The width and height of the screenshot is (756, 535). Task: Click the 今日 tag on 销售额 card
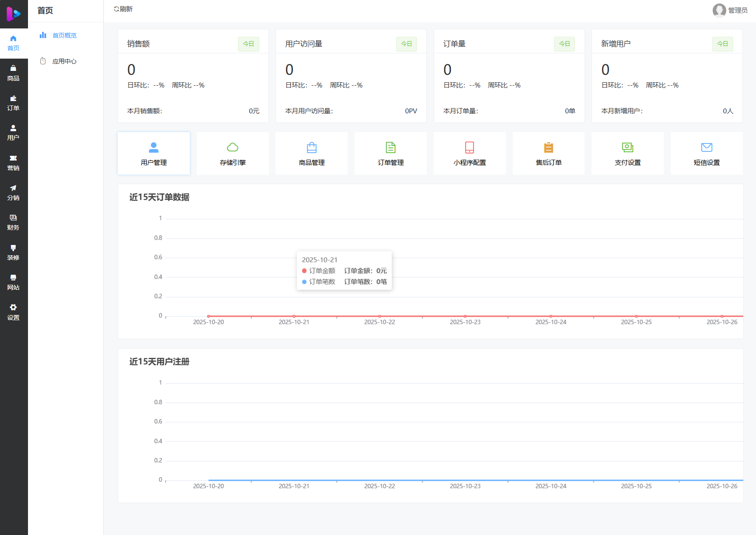point(248,44)
